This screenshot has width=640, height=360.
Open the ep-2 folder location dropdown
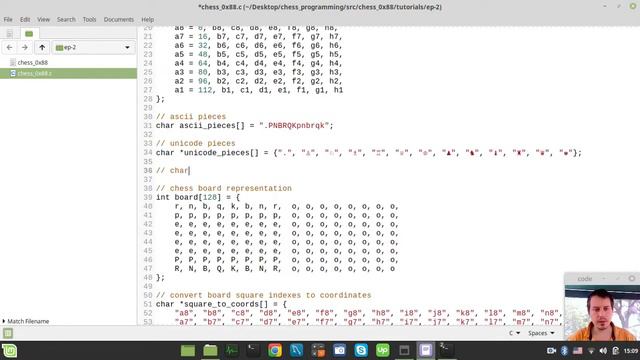tap(93, 48)
